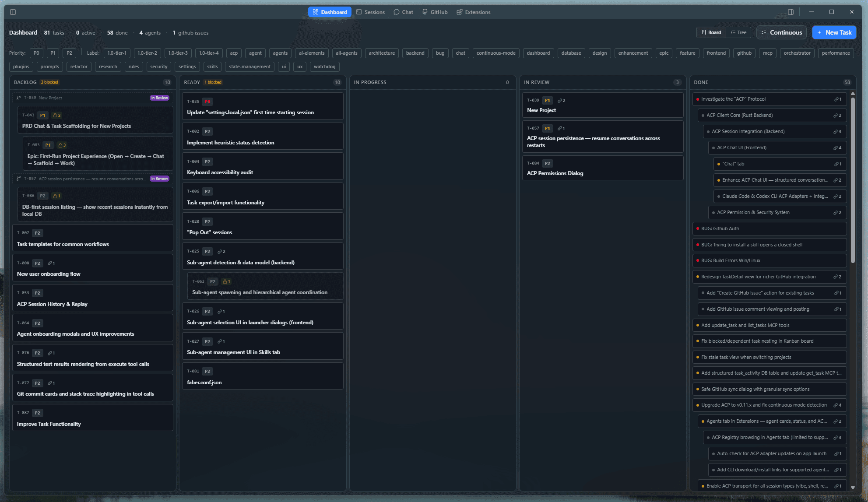Filter by 'security' label
The width and height of the screenshot is (868, 502).
158,67
